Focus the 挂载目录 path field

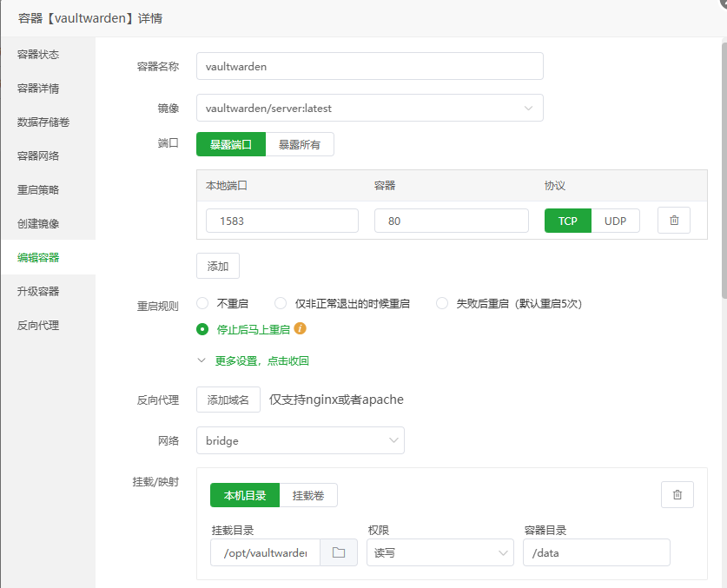(265, 552)
